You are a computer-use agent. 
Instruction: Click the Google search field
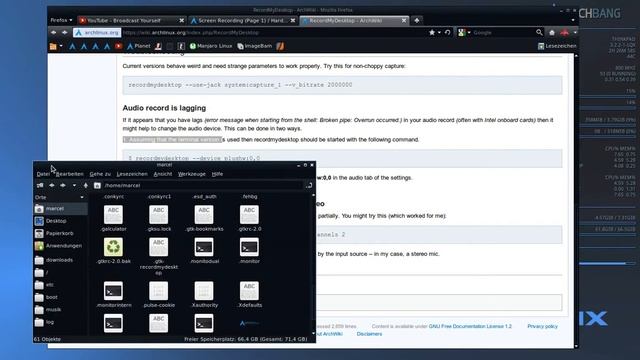[x=503, y=33]
